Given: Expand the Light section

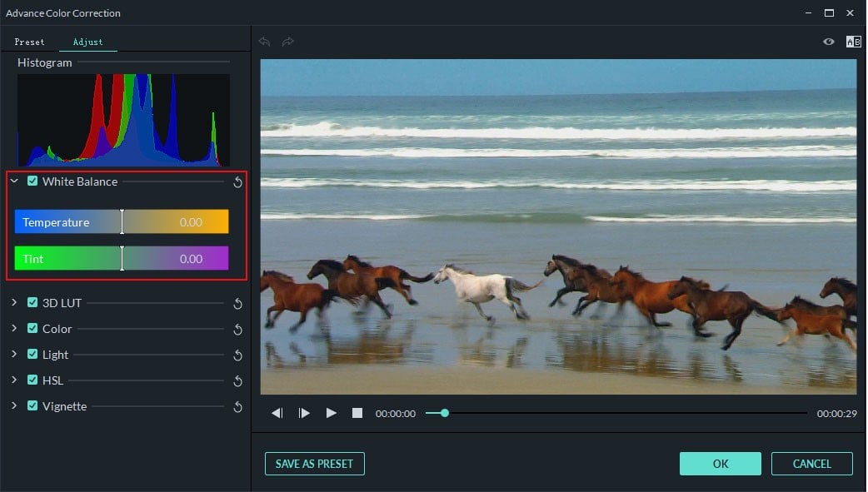Looking at the screenshot, I should click(14, 355).
